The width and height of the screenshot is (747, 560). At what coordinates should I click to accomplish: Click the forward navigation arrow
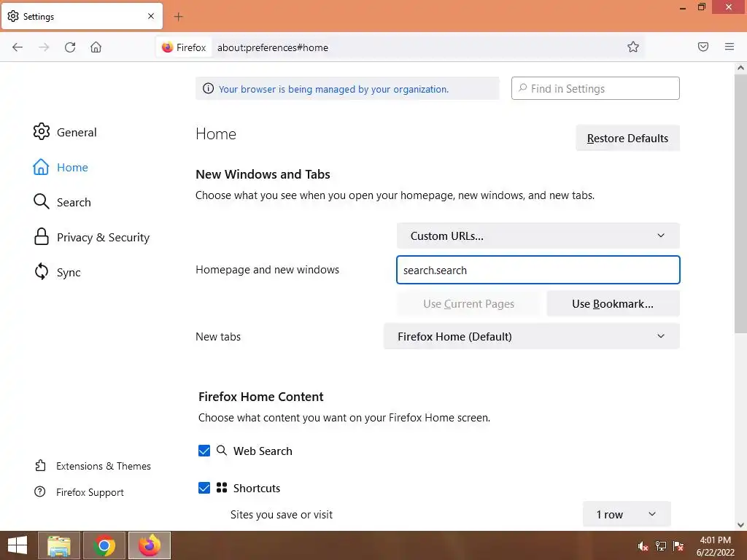44,47
